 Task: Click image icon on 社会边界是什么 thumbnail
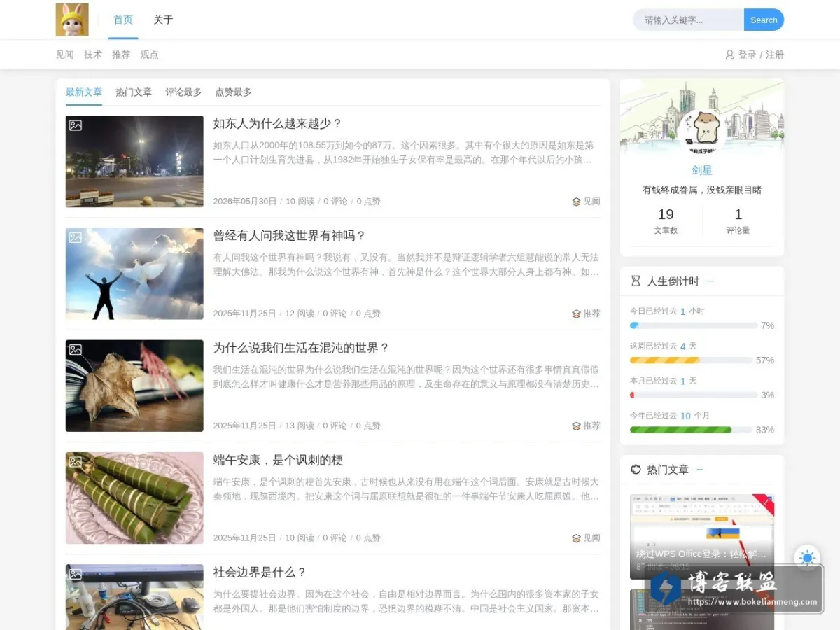(x=76, y=574)
